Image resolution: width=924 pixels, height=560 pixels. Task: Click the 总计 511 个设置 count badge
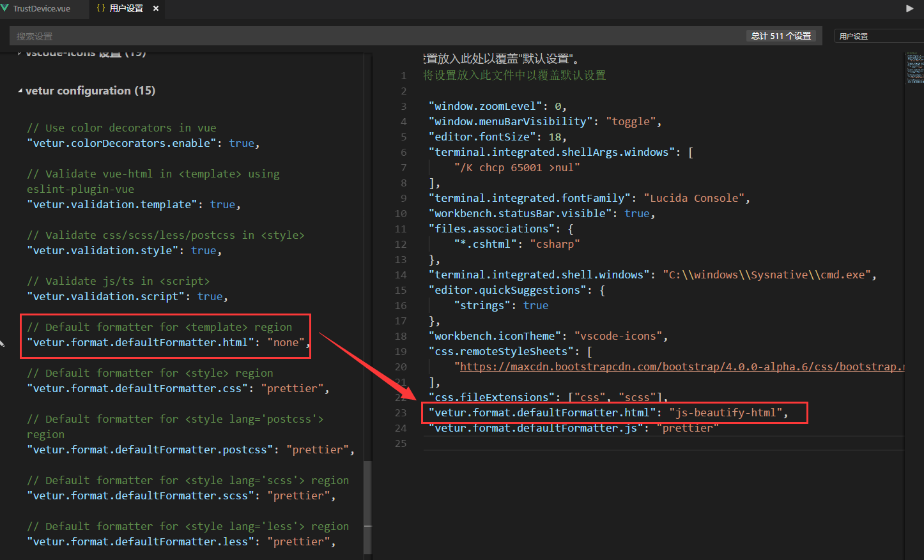click(781, 36)
